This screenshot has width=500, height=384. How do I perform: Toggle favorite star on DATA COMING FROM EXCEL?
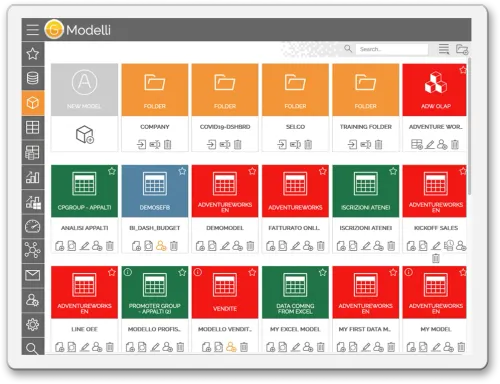point(323,272)
